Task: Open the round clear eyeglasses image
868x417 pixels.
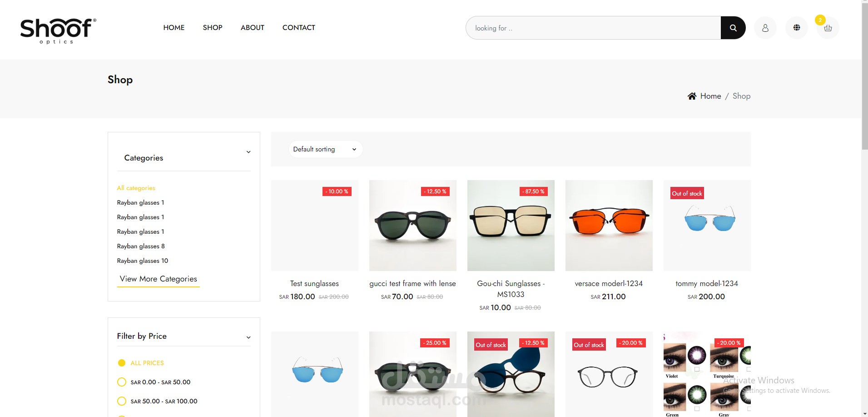Action: (609, 374)
